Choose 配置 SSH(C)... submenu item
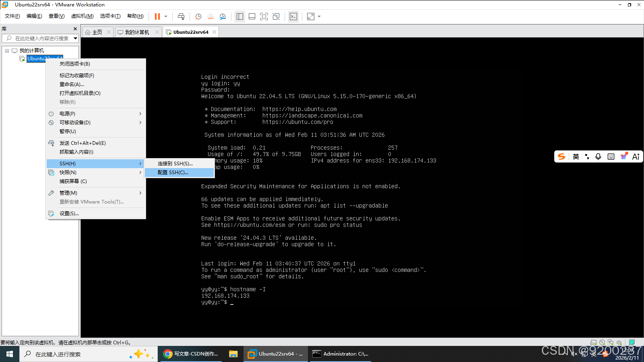 coord(180,173)
